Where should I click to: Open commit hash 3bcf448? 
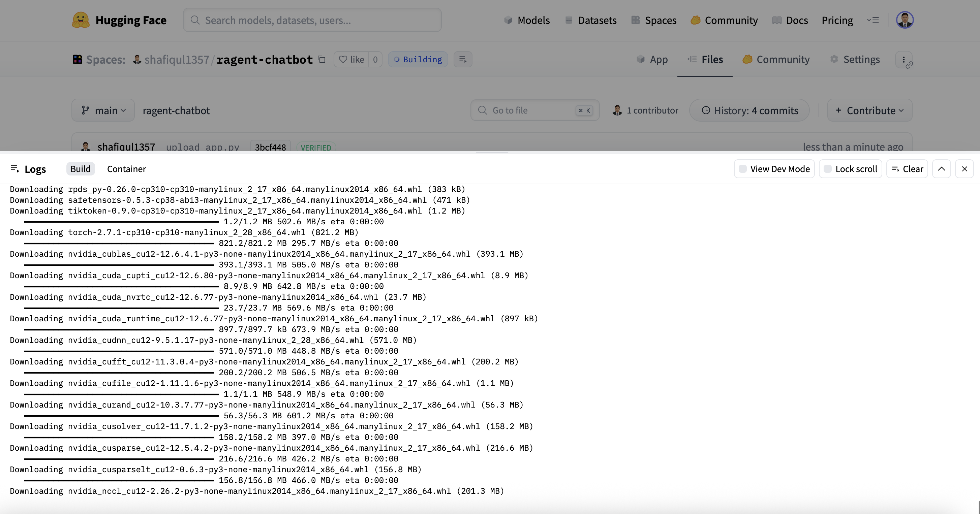pyautogui.click(x=270, y=147)
